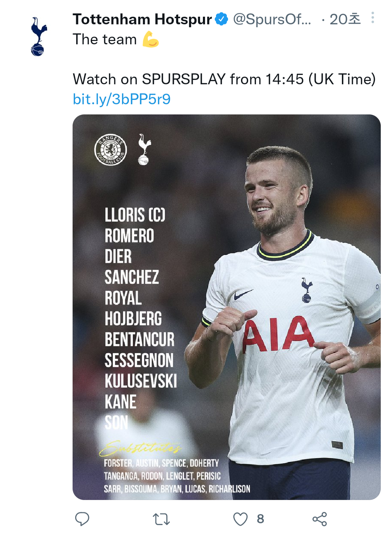
Task: Click the red AIA sponsor logo
Action: pyautogui.click(x=278, y=335)
